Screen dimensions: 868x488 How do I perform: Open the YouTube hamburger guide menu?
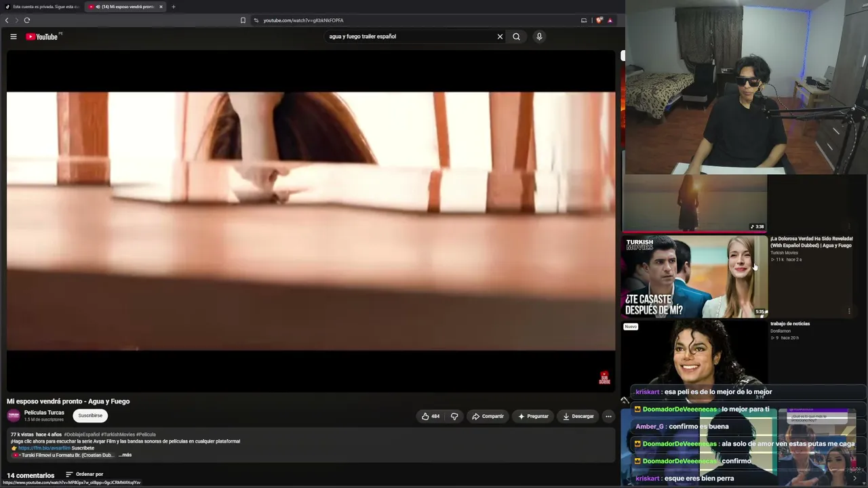point(13,37)
